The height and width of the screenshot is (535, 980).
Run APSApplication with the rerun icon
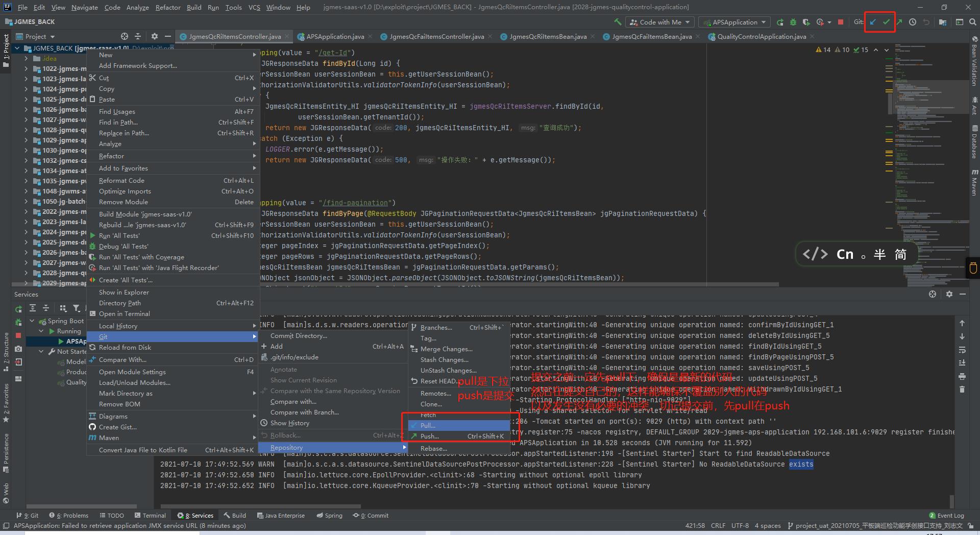click(x=780, y=22)
